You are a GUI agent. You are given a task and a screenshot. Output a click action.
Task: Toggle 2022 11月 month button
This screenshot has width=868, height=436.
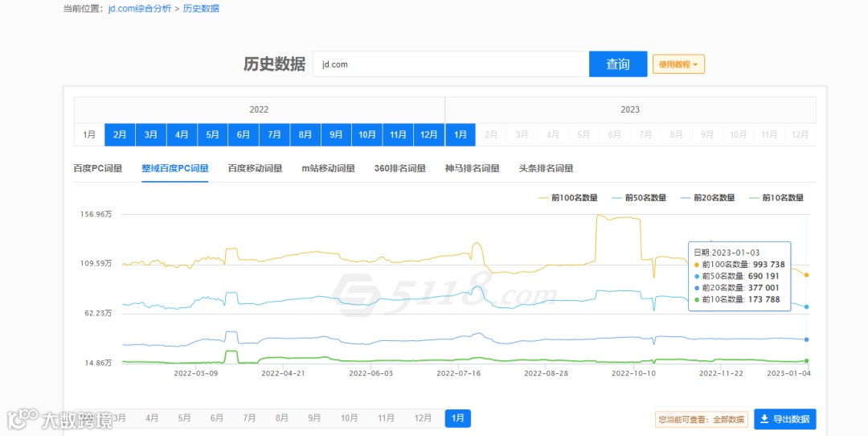click(x=398, y=134)
